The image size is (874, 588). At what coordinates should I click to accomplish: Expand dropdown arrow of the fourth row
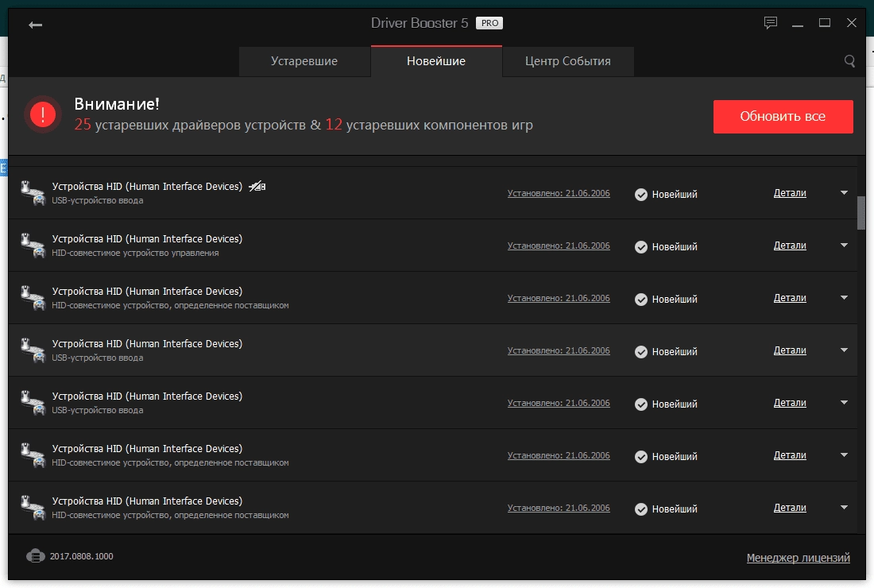pos(844,350)
